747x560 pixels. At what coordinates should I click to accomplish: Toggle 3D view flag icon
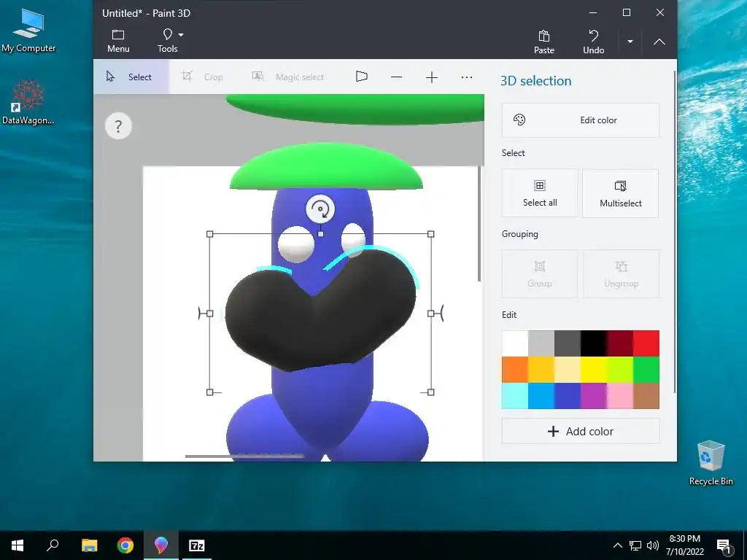click(362, 76)
